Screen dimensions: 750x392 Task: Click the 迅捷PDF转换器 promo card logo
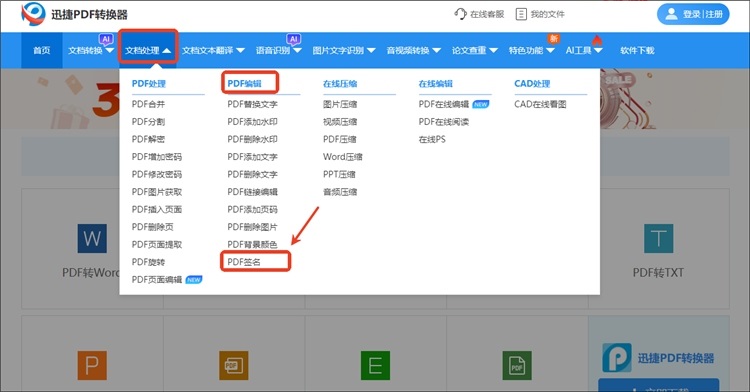click(617, 358)
